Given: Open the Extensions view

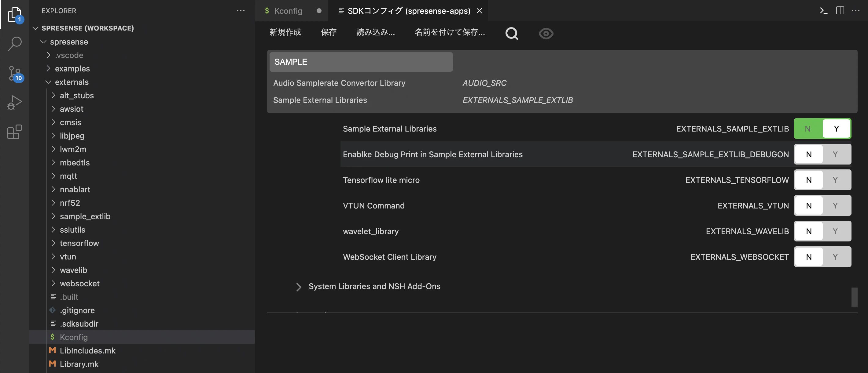Looking at the screenshot, I should click(14, 132).
